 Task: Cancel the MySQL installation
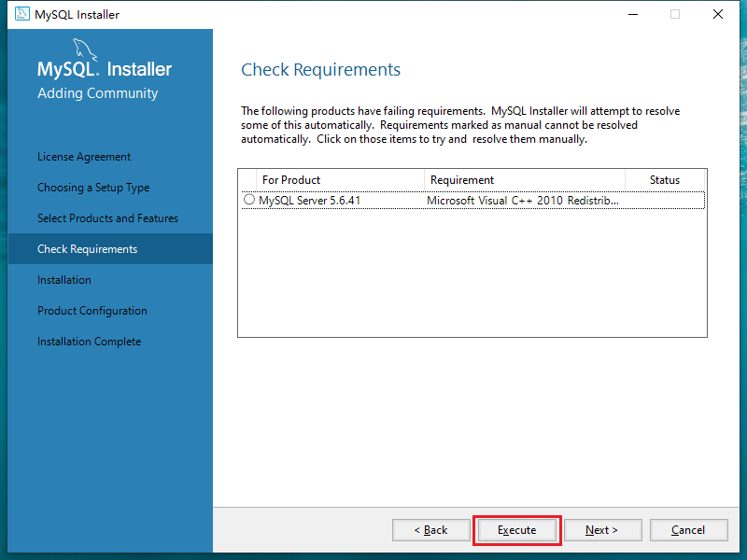coord(688,530)
